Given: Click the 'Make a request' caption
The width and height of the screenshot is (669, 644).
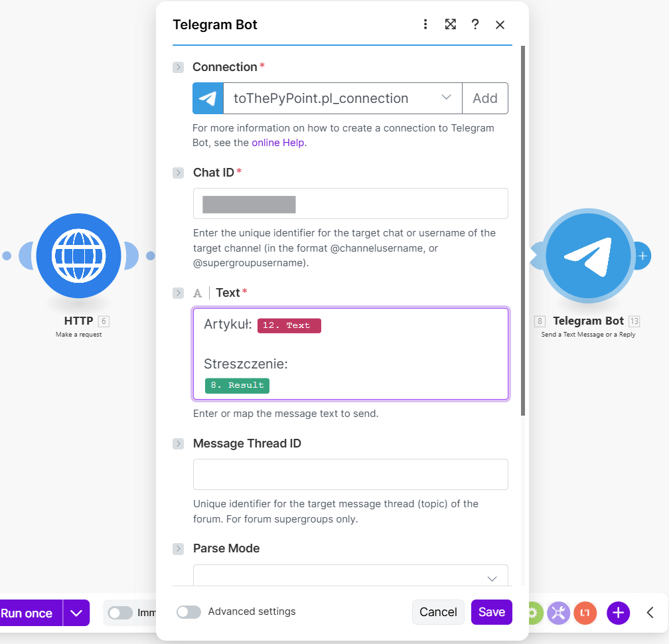Looking at the screenshot, I should (x=78, y=335).
